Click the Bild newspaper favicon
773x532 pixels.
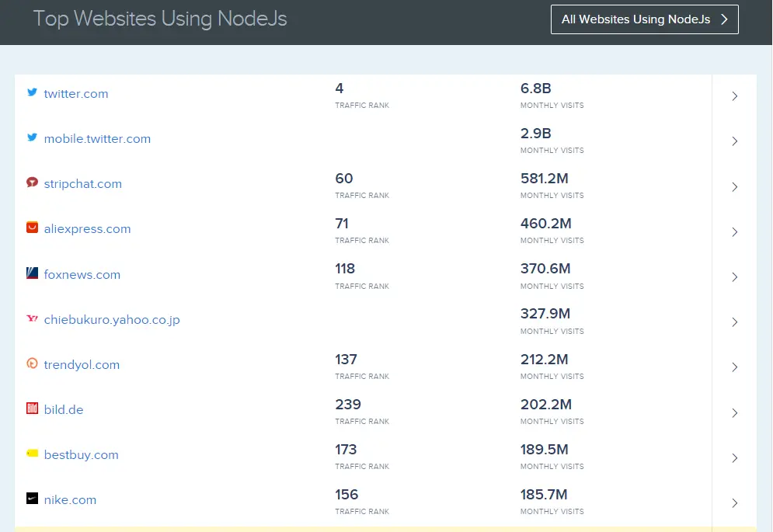31,409
